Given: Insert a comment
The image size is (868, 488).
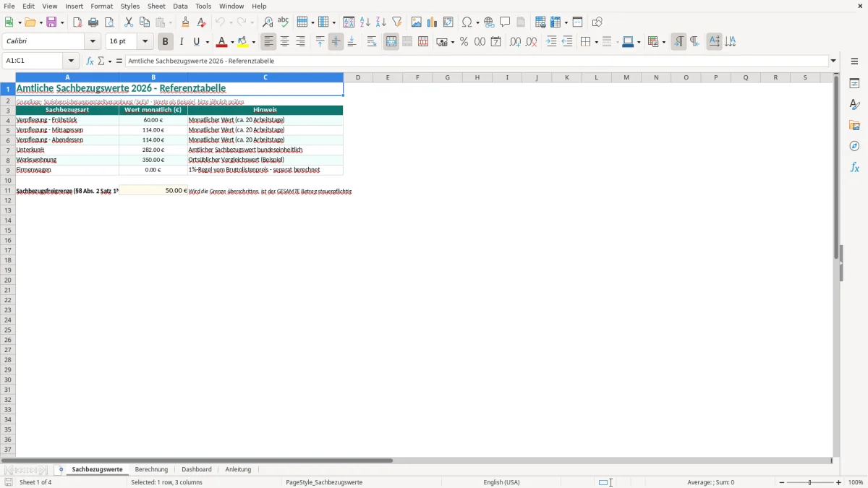Looking at the screenshot, I should (x=505, y=22).
